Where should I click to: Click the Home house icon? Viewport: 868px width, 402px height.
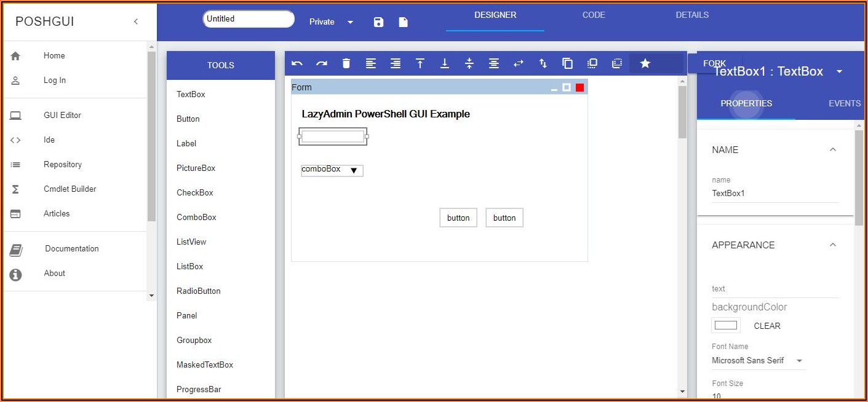click(x=15, y=56)
